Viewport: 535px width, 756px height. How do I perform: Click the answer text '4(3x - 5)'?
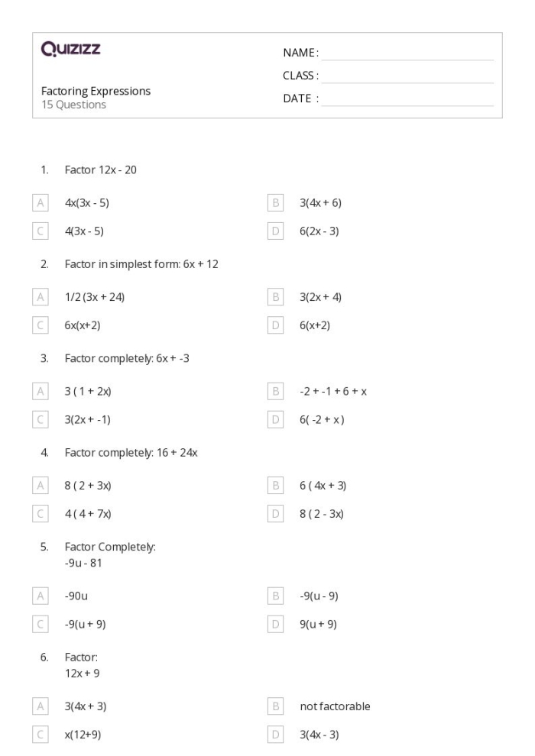point(84,231)
